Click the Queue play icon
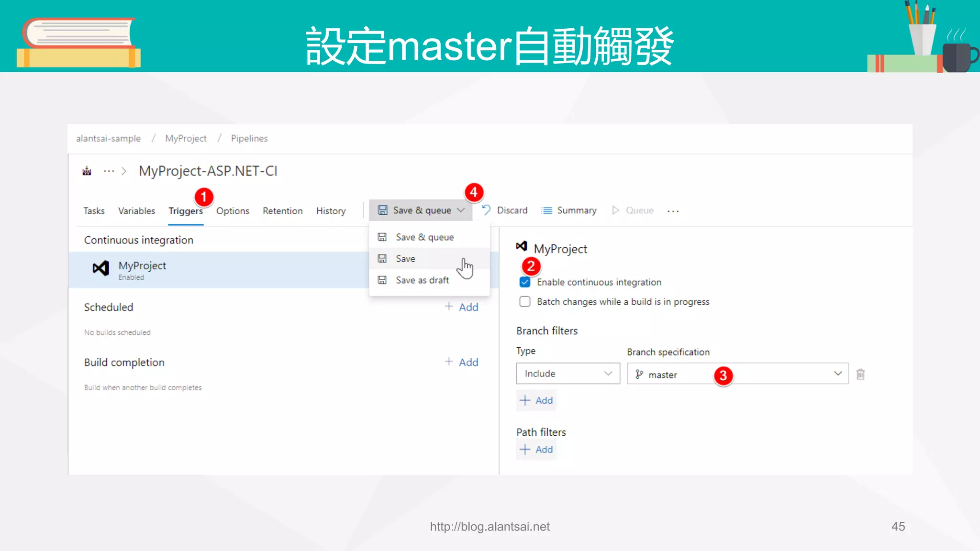Viewport: 980px width, 551px height. click(615, 210)
